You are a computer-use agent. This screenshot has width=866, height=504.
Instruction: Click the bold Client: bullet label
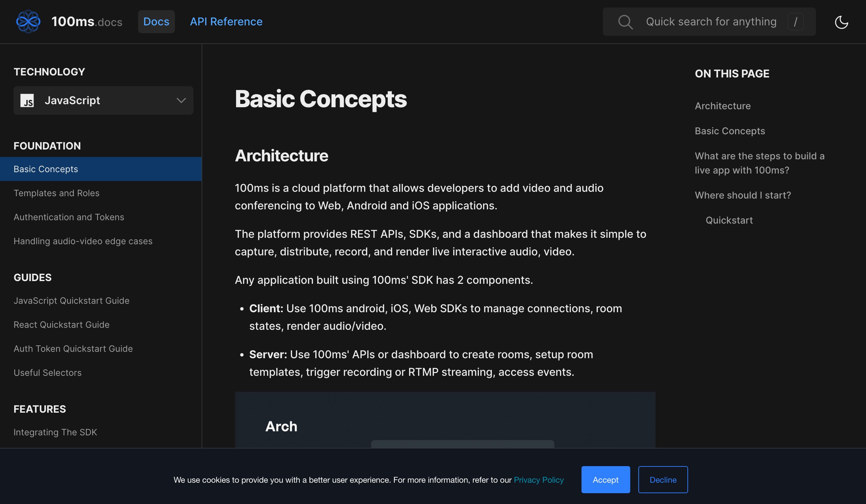(266, 308)
